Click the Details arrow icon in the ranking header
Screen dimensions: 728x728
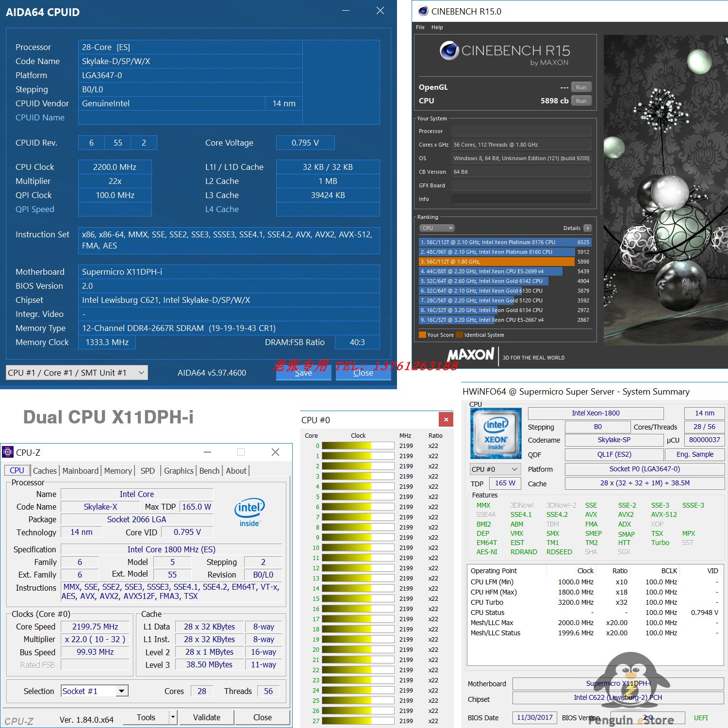click(x=587, y=228)
